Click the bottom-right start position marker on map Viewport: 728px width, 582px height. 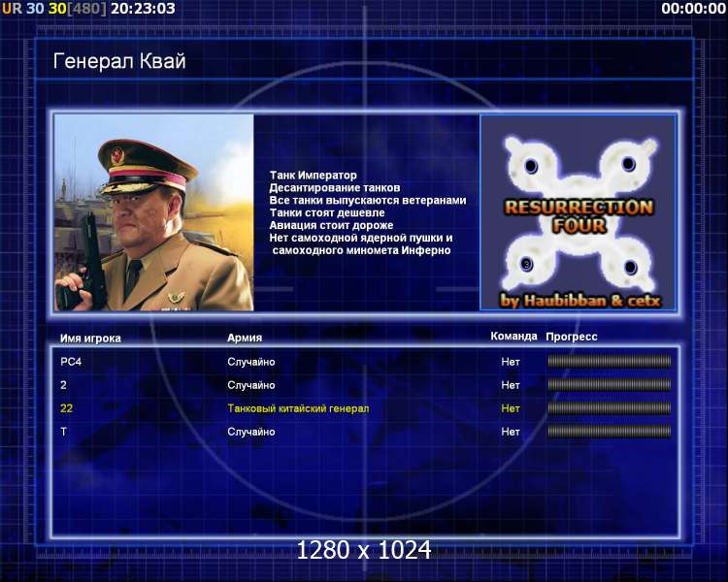tap(631, 267)
